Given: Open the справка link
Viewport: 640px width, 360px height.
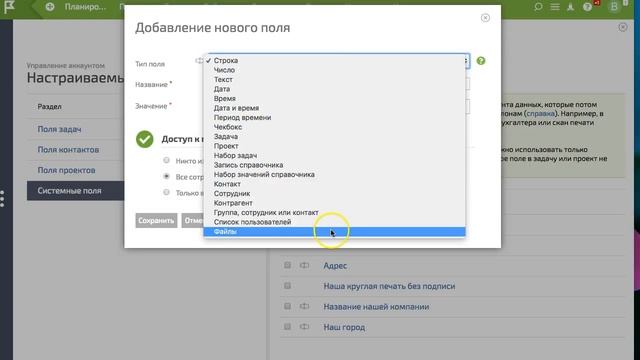Looking at the screenshot, I should [540, 113].
